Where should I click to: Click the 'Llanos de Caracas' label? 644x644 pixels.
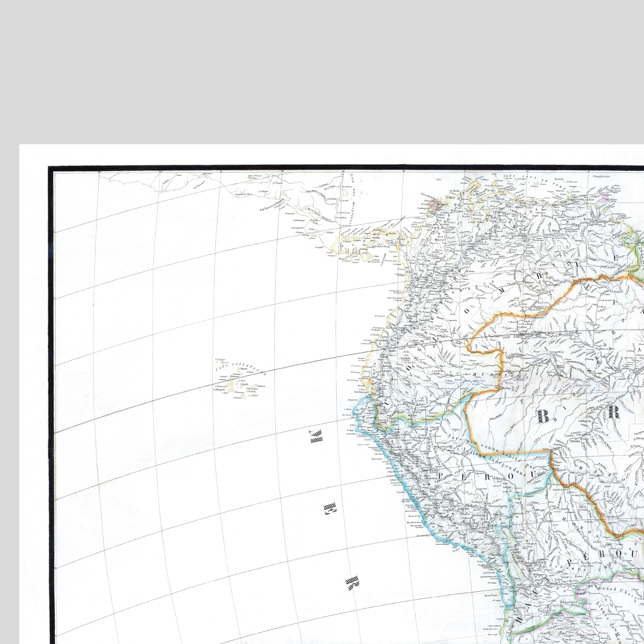click(521, 215)
